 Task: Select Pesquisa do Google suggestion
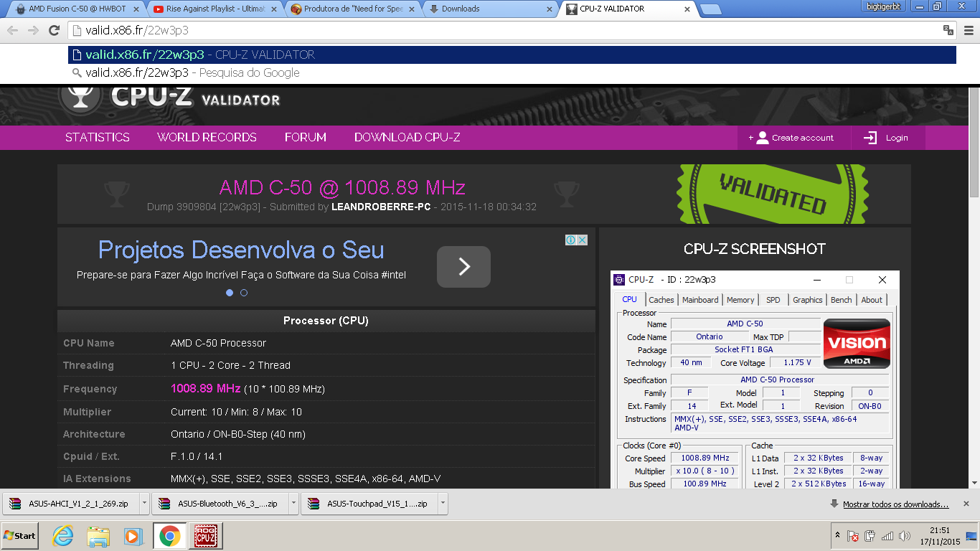click(x=512, y=72)
